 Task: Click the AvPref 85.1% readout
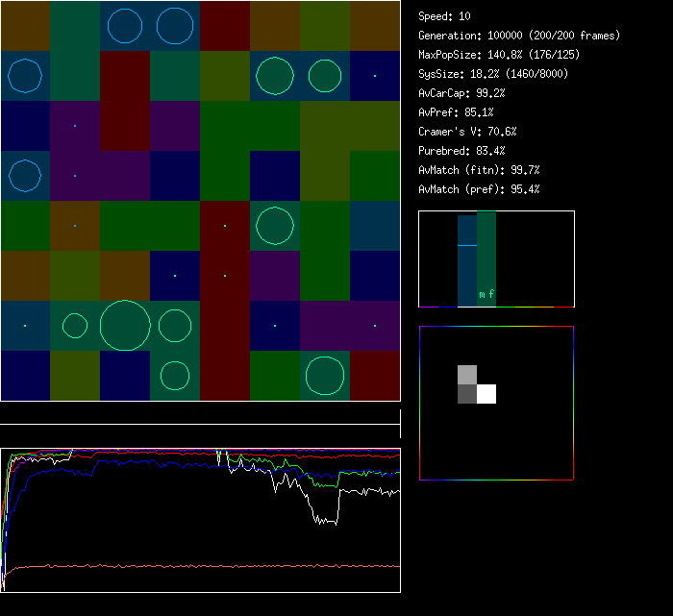(456, 112)
